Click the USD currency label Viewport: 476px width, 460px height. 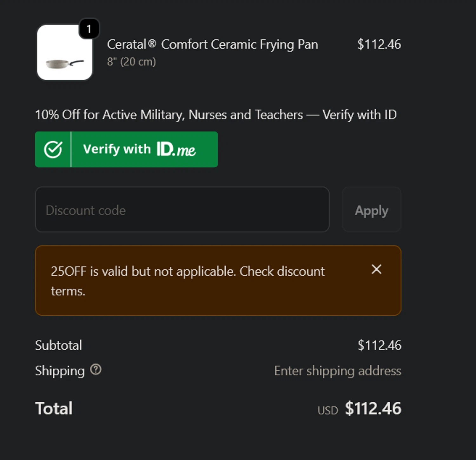click(x=328, y=411)
